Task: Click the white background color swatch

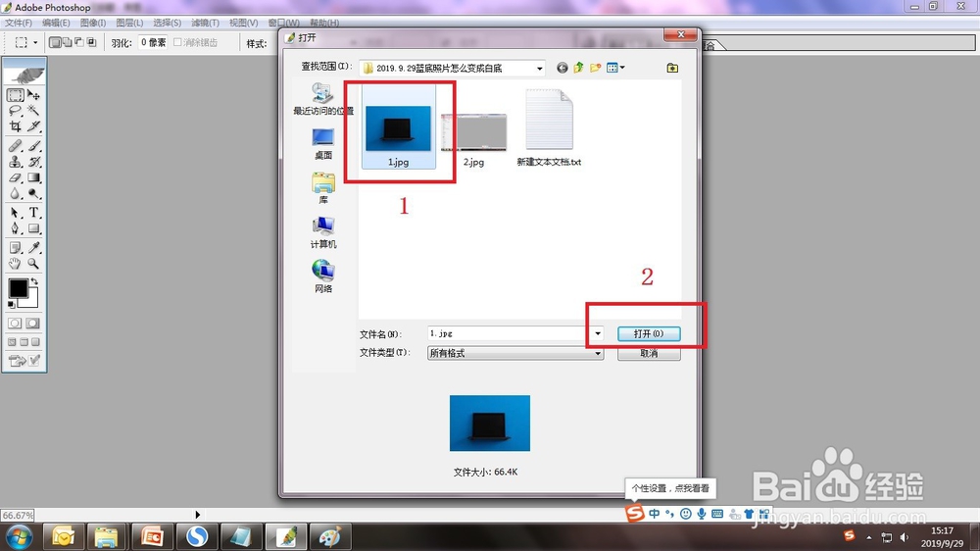Action: [31, 301]
